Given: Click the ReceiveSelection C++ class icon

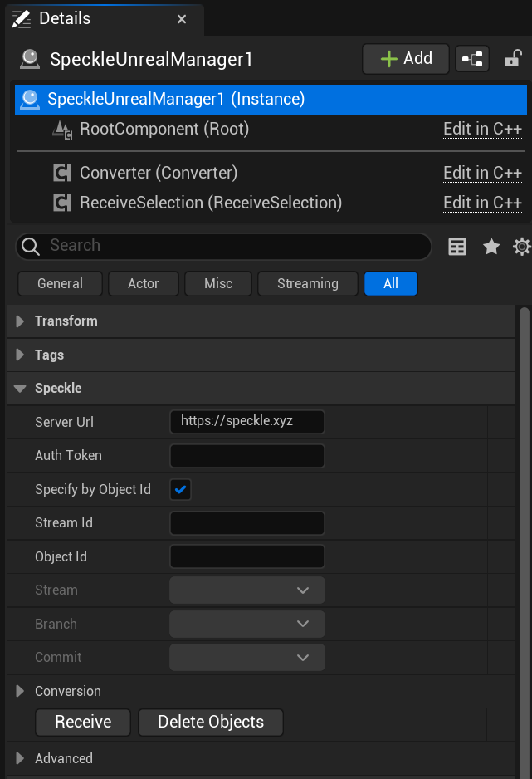Looking at the screenshot, I should click(62, 203).
